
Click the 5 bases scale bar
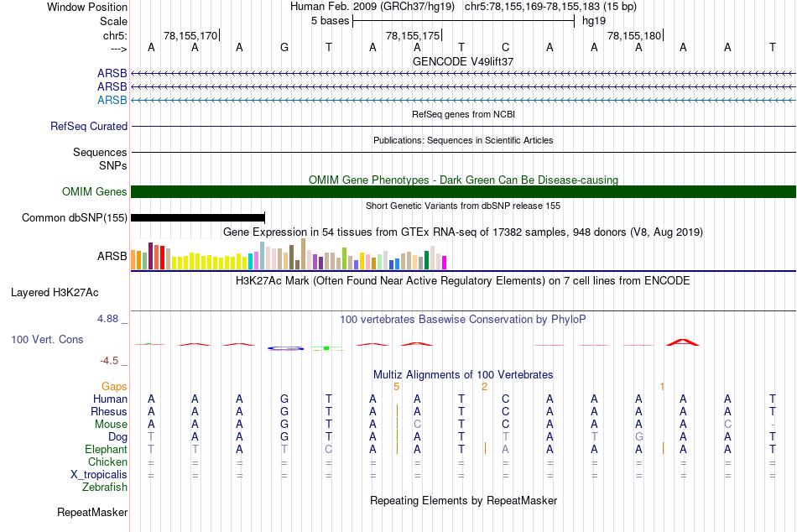(464, 21)
